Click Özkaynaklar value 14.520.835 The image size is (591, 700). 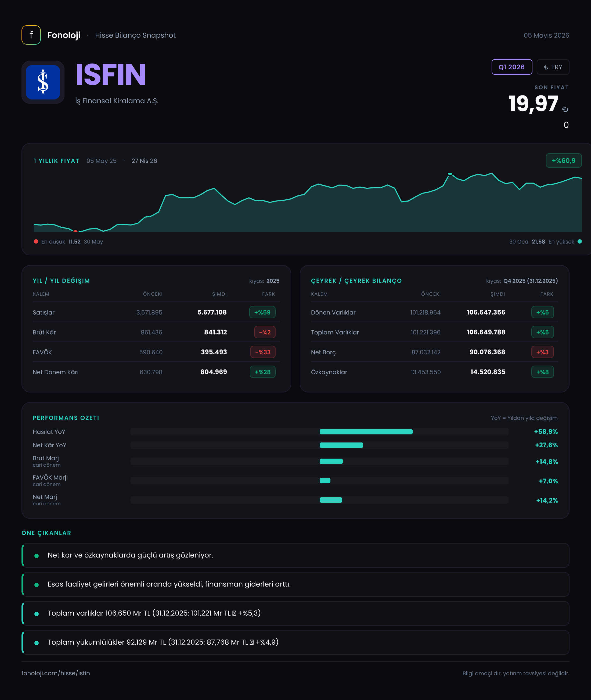point(488,372)
